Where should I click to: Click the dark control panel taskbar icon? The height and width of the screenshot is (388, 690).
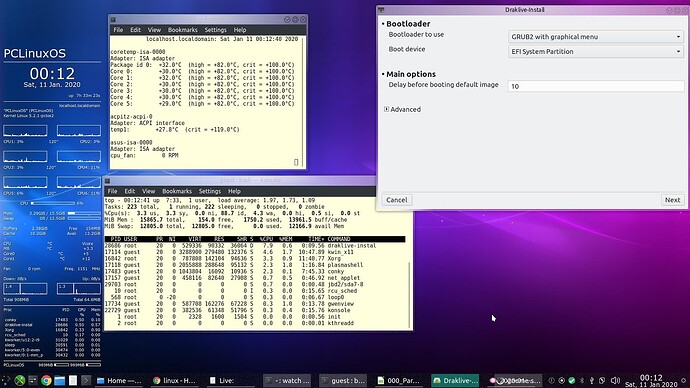(x=33, y=380)
